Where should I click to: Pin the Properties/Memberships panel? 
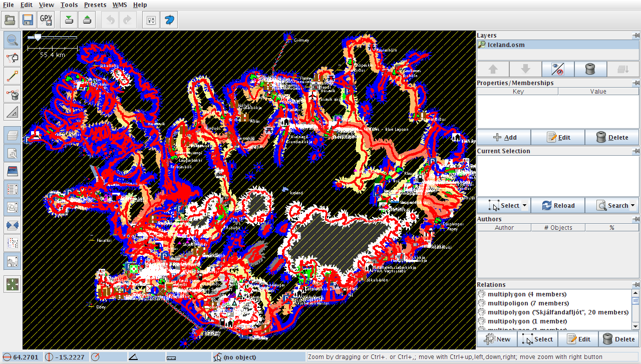click(x=635, y=83)
